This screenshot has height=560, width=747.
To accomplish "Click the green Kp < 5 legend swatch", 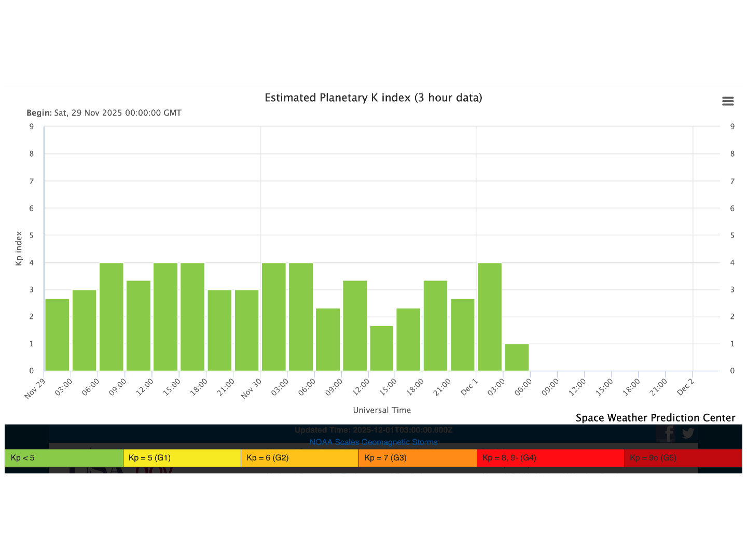I will click(64, 458).
